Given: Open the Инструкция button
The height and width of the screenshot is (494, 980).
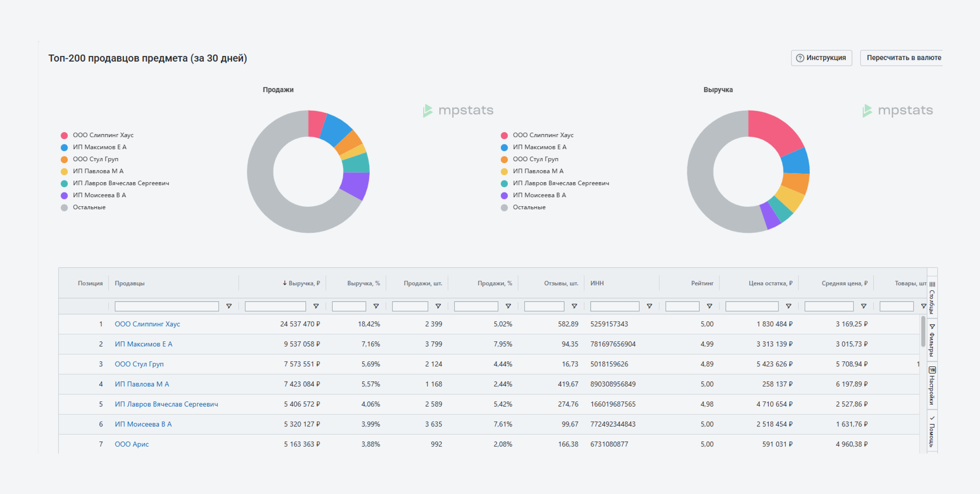Looking at the screenshot, I should click(821, 58).
